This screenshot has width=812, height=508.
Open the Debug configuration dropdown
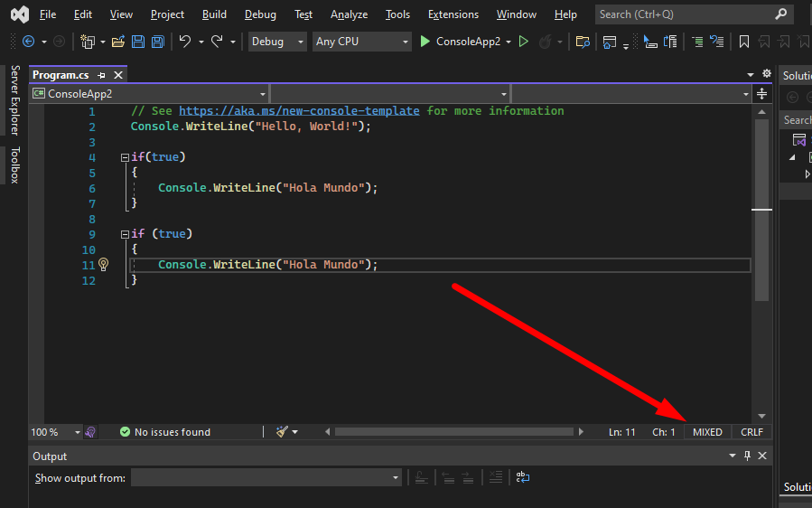(x=277, y=42)
